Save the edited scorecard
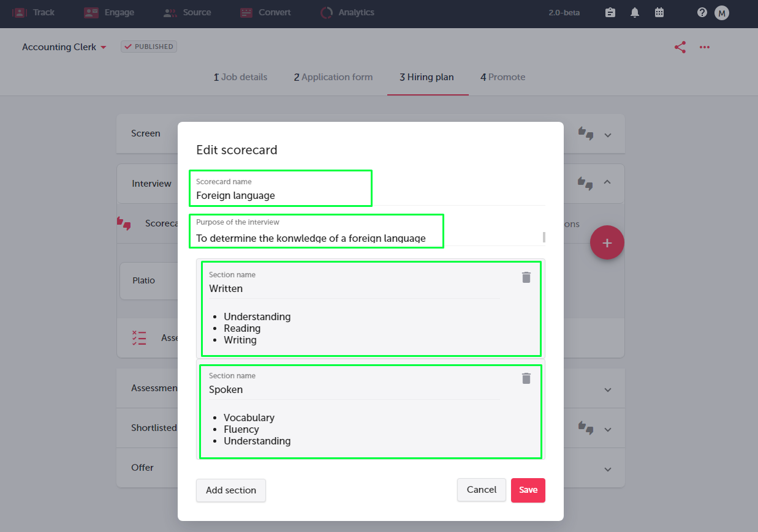 tap(528, 490)
